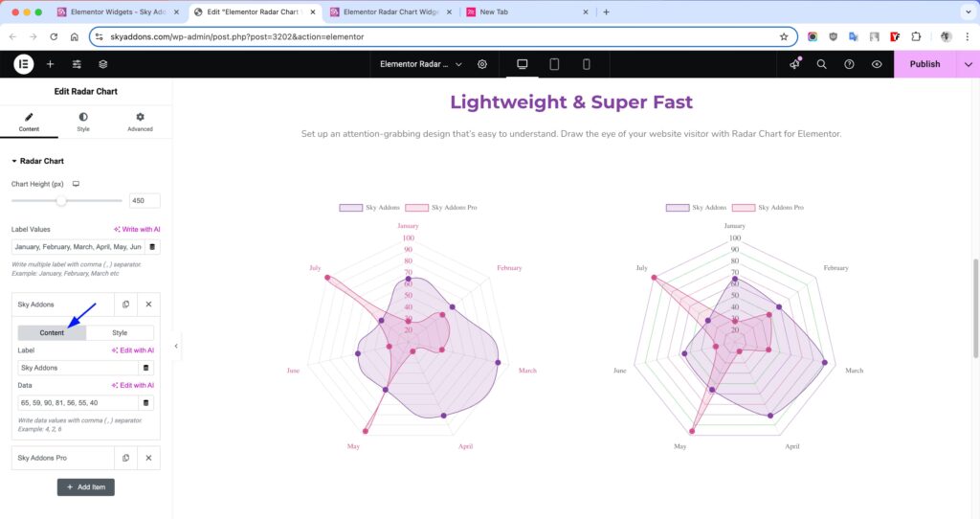Switch to mobile preview mode
This screenshot has width=980, height=519.
[587, 64]
